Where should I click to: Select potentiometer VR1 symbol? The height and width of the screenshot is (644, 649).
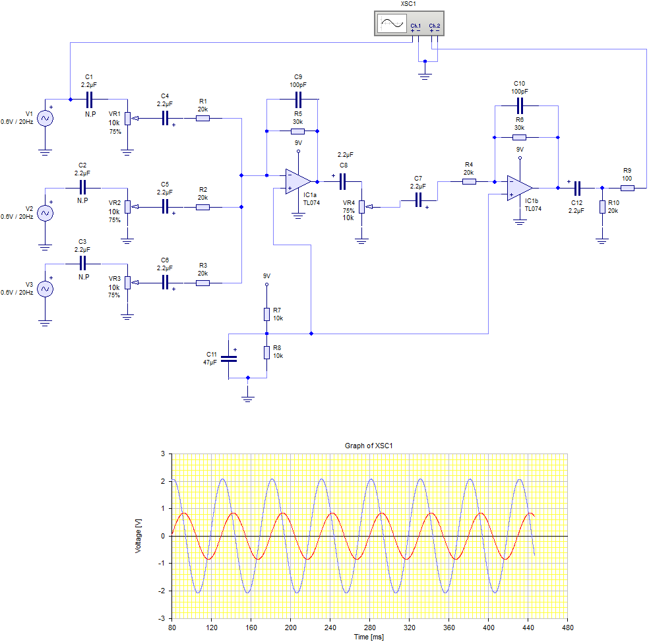click(x=127, y=118)
